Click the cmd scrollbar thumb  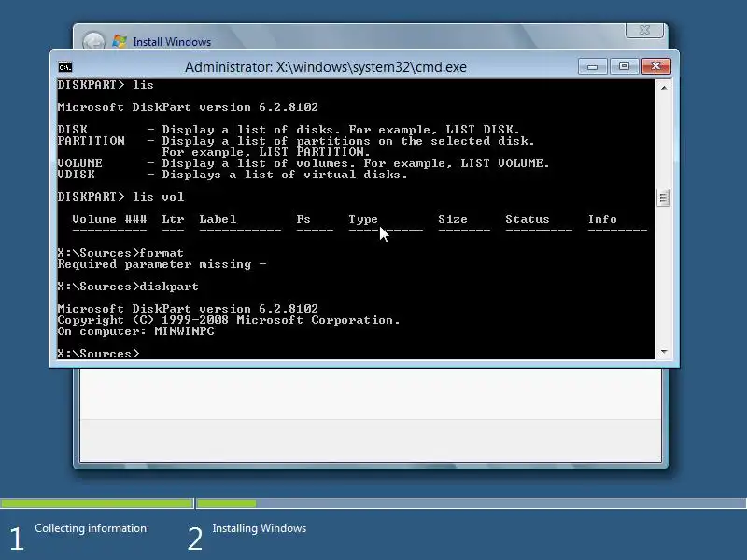tap(663, 198)
